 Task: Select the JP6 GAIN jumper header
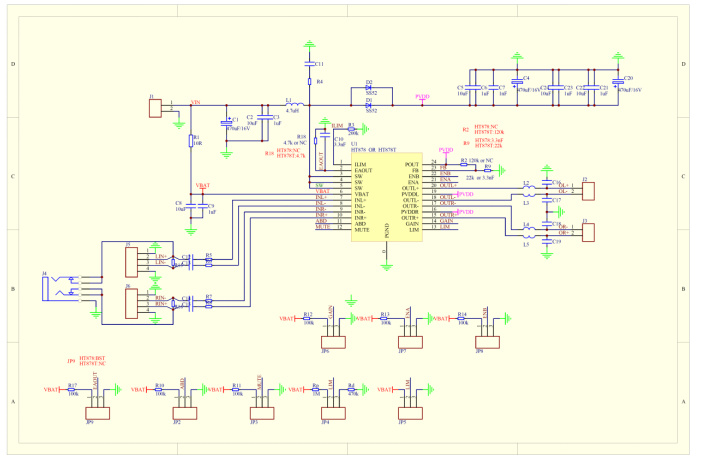pyautogui.click(x=334, y=343)
